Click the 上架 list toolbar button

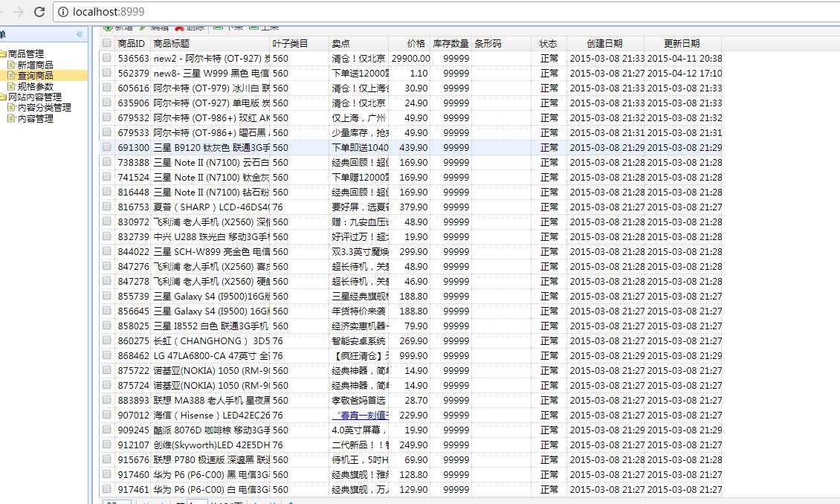pyautogui.click(x=264, y=27)
